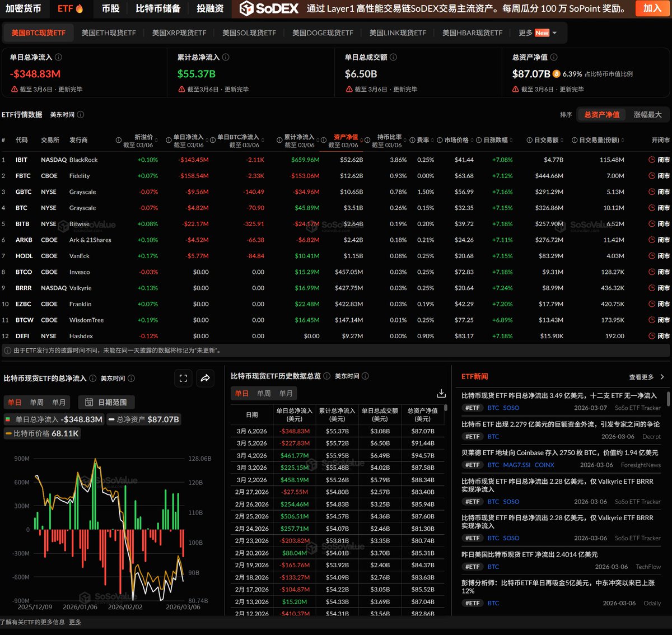
Task: Toggle the 比特币价格 orange legend swatch
Action: click(x=8, y=434)
